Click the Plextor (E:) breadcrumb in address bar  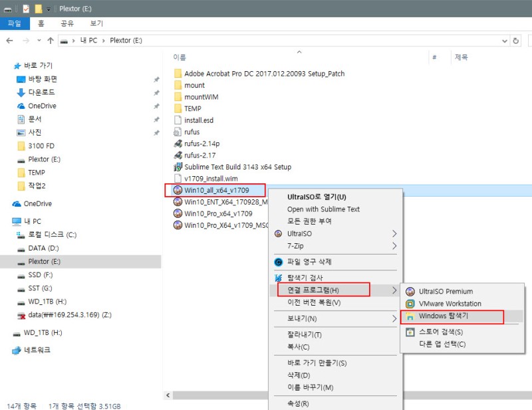[126, 41]
